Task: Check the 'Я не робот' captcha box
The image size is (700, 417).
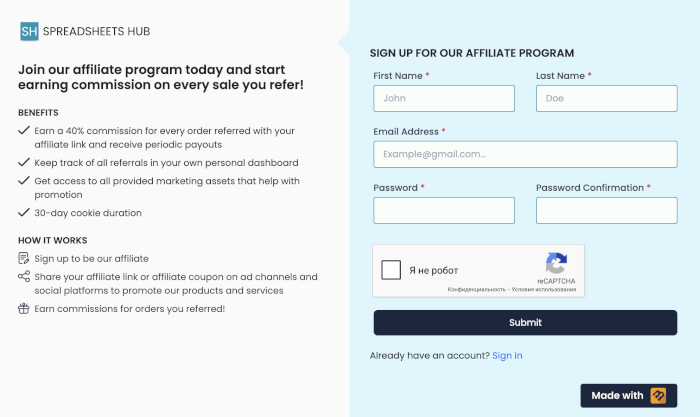Action: [391, 270]
